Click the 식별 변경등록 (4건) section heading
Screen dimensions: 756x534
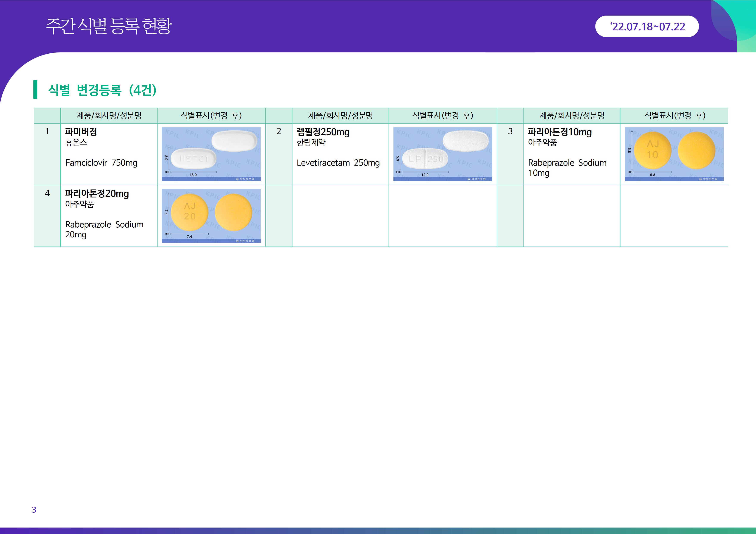(x=102, y=90)
